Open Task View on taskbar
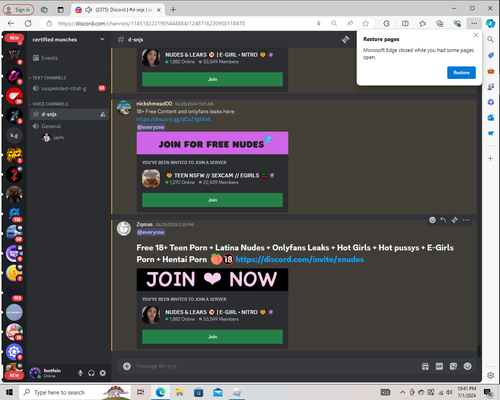Screen dimensions: 500x400 pos(141,392)
